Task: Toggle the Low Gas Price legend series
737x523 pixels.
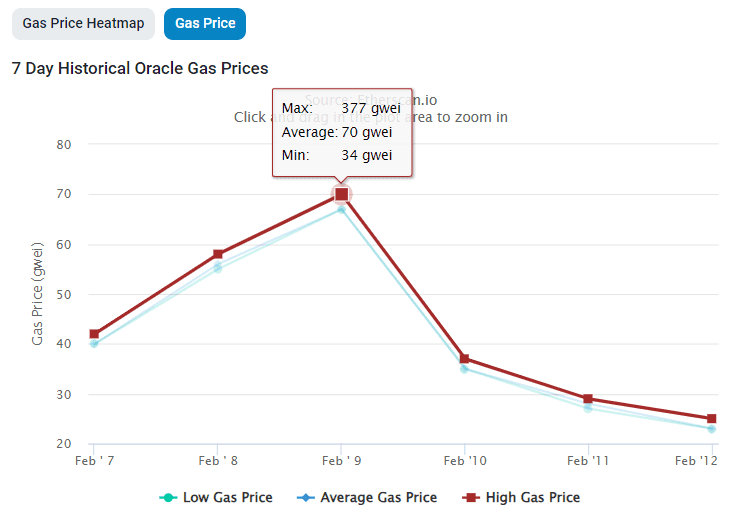Action: pos(227,497)
